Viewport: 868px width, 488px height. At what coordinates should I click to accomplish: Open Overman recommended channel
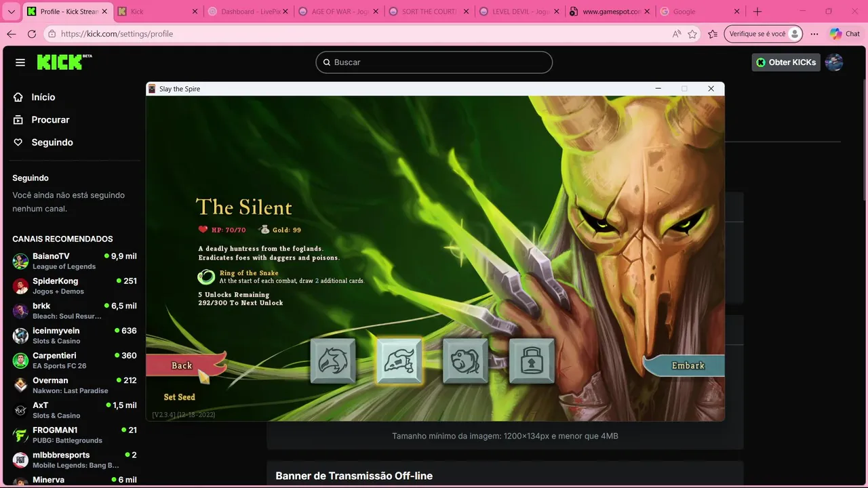(x=75, y=385)
